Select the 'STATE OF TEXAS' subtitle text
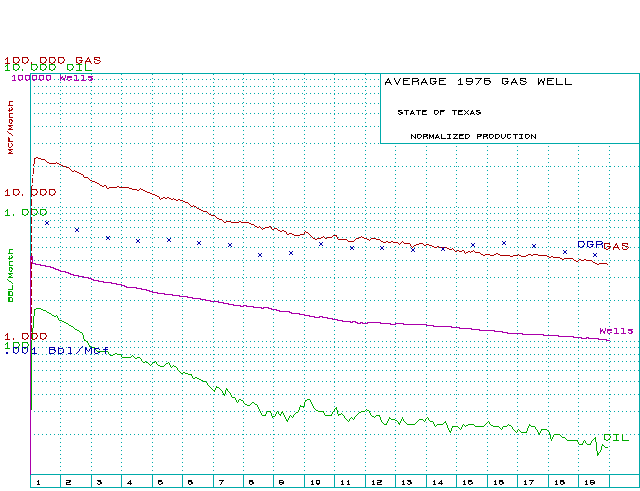The height and width of the screenshot is (491, 640). 438,112
